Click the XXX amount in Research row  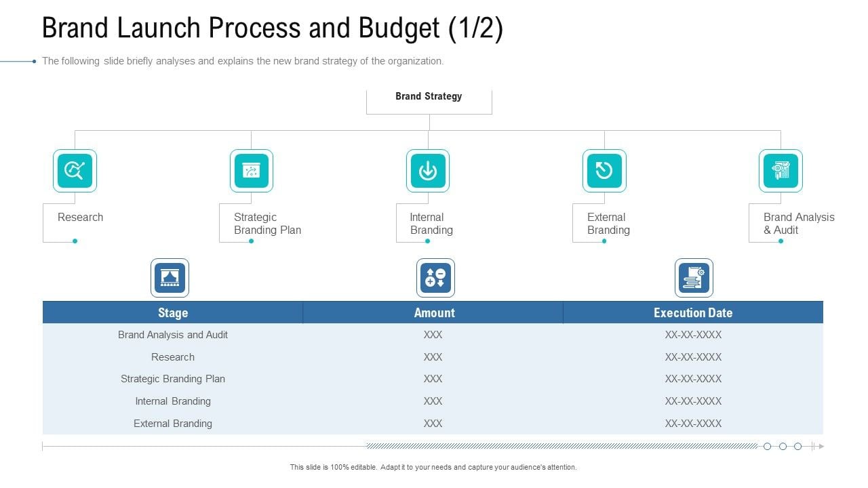pyautogui.click(x=433, y=357)
